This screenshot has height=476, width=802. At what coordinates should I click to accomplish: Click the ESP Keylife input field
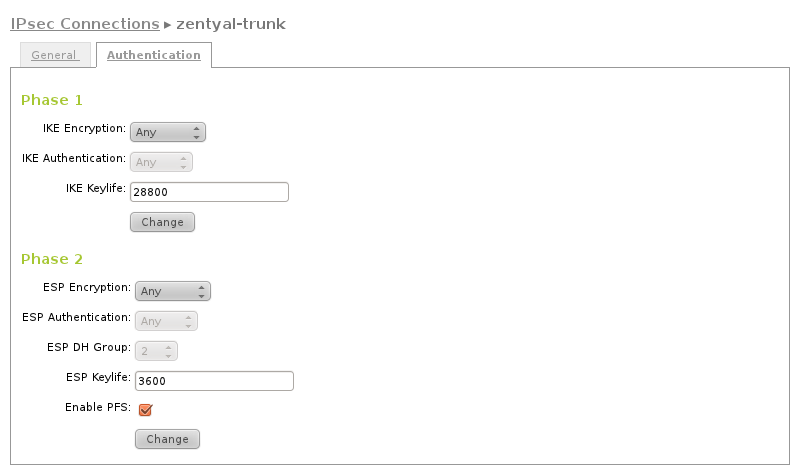point(213,381)
